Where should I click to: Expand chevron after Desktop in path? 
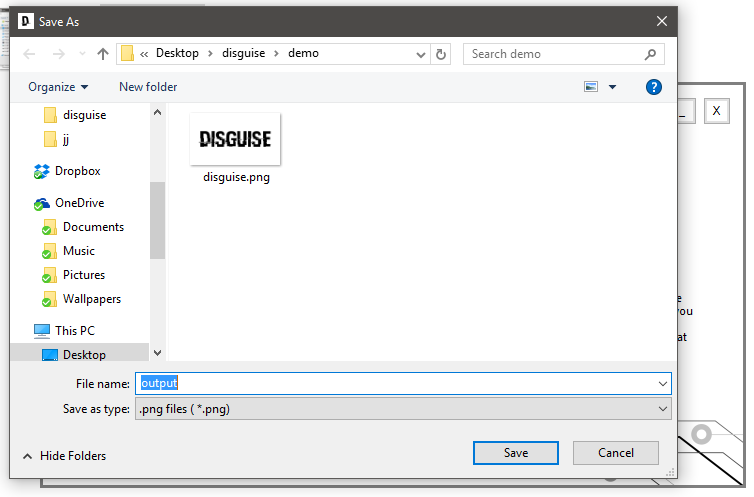pyautogui.click(x=210, y=53)
